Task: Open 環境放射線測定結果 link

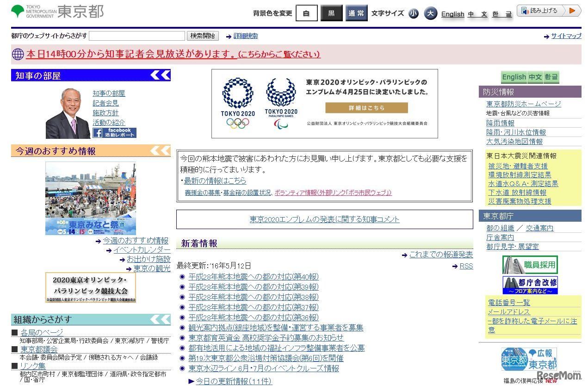Action: tap(520, 174)
